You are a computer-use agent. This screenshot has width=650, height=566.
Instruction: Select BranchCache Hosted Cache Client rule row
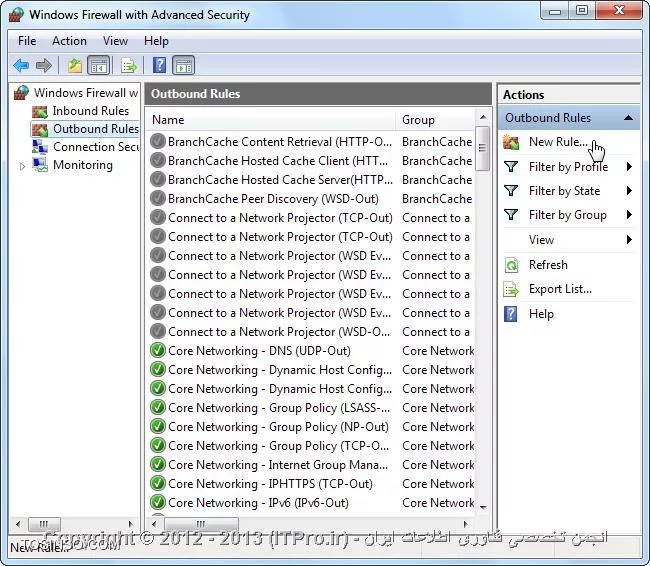[311, 160]
